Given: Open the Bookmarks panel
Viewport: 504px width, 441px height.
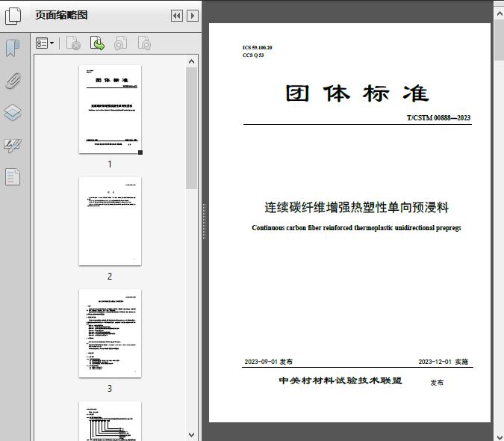Looking at the screenshot, I should click(13, 49).
